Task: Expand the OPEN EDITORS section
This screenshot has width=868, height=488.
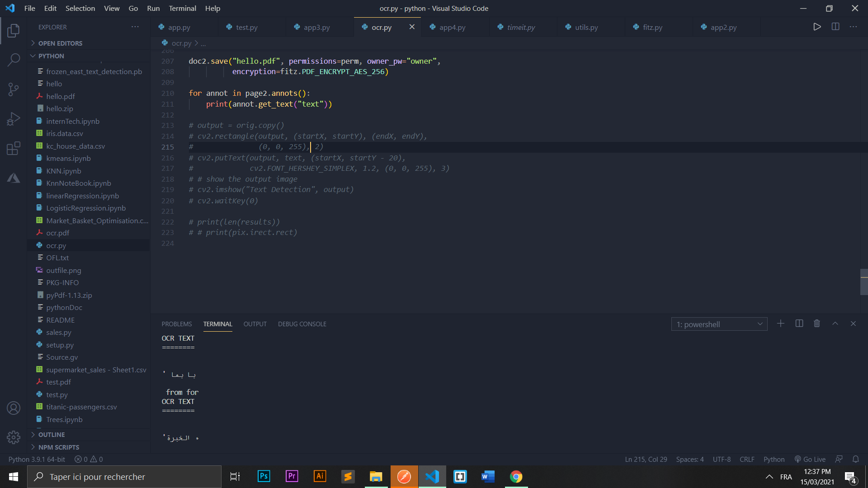Action: coord(60,43)
